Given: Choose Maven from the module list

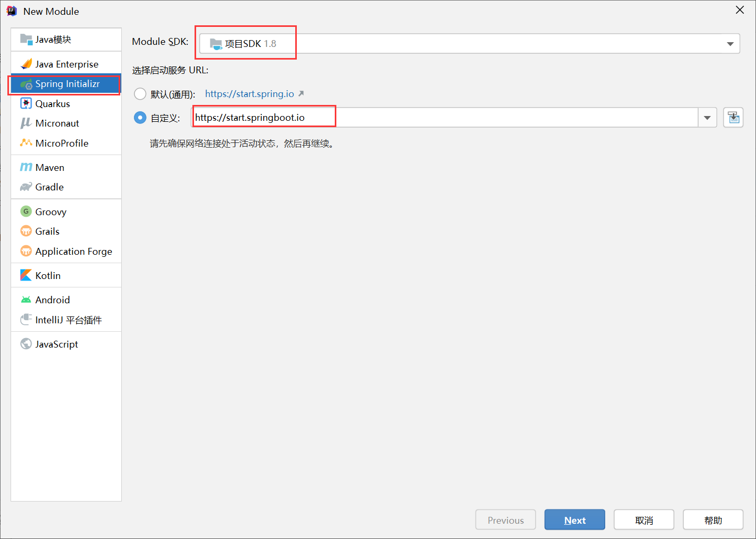Looking at the screenshot, I should (66, 167).
